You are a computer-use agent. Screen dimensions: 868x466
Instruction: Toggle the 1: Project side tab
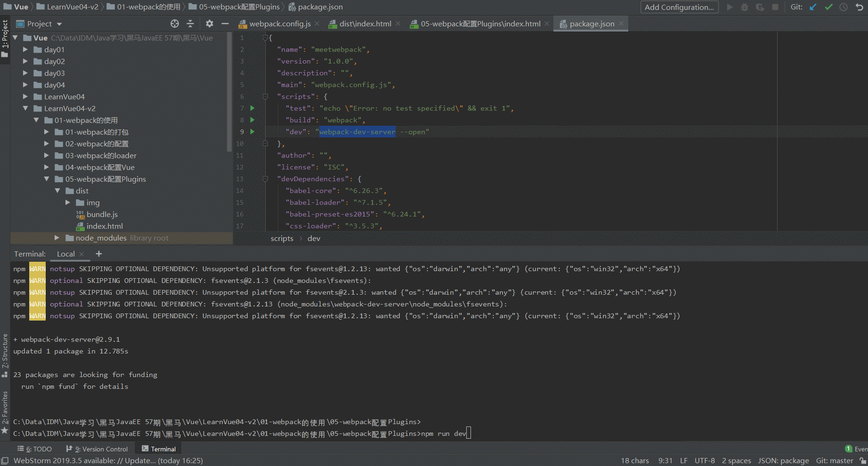[x=5, y=39]
